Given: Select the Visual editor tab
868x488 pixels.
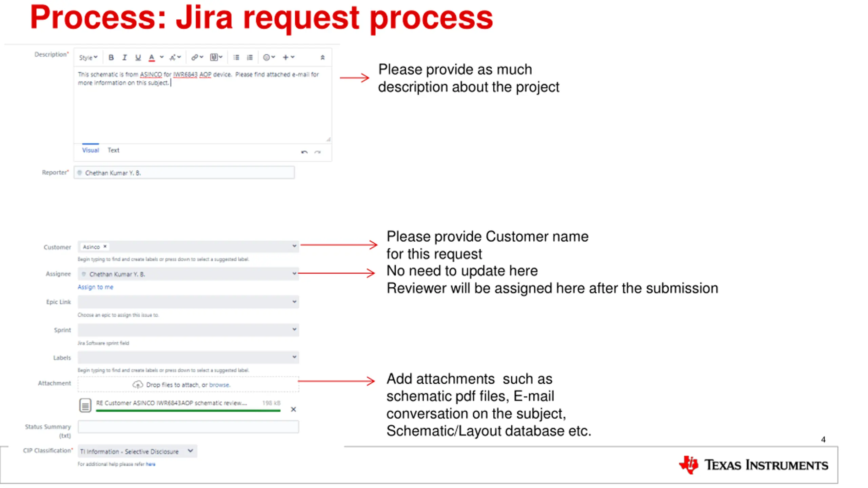Looking at the screenshot, I should (90, 150).
